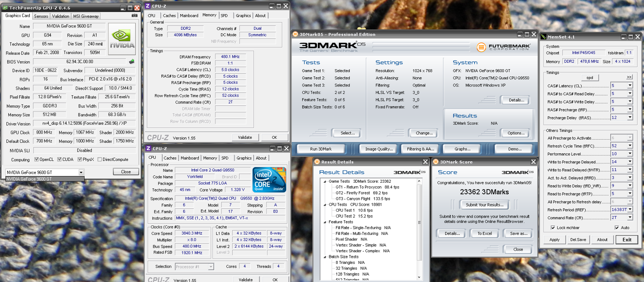
Task: Click the Futuremark Corporation logo
Action: [503, 47]
